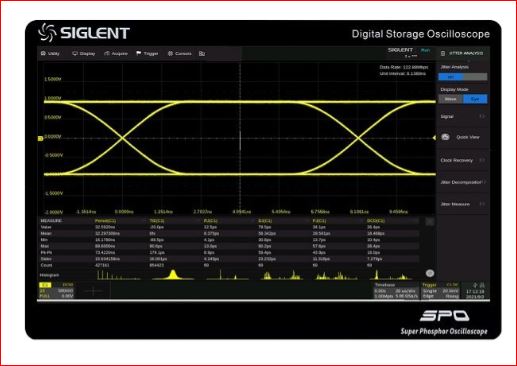Click the C1 ground level marker
The image size is (517, 366).
(x=41, y=138)
